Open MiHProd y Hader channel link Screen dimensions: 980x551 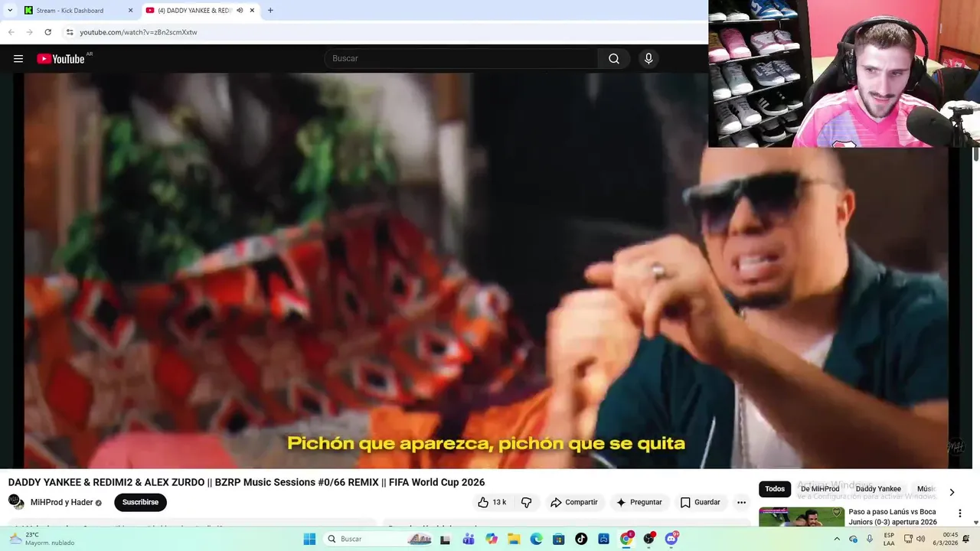61,502
